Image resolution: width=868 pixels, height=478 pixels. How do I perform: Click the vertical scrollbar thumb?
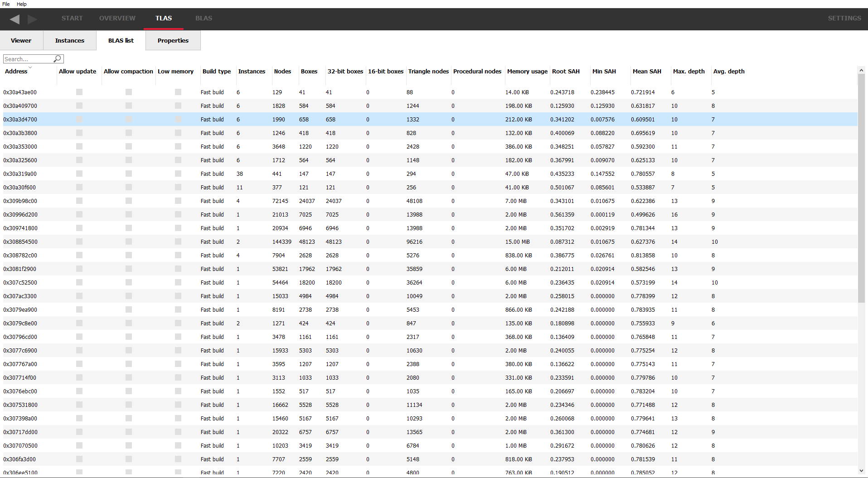[861, 188]
